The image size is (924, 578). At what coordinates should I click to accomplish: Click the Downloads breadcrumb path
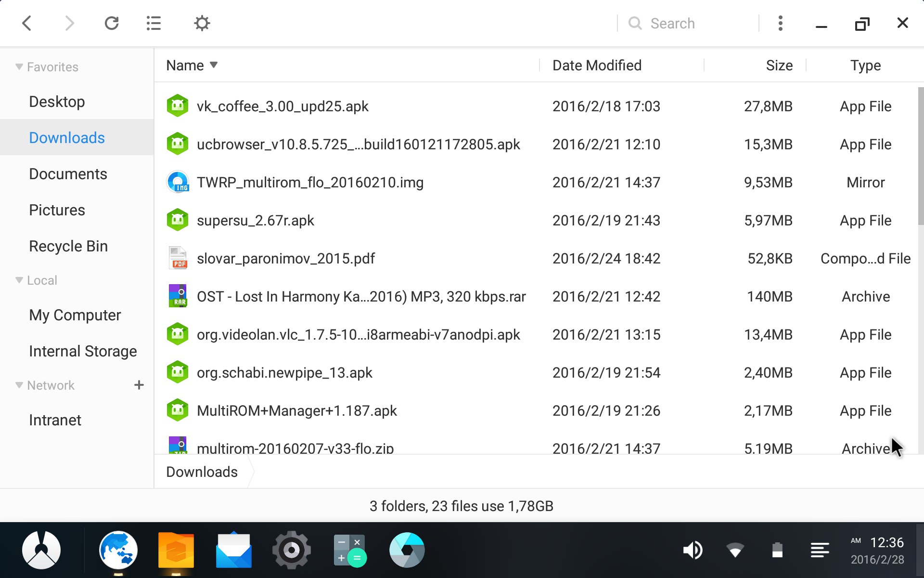pyautogui.click(x=202, y=472)
